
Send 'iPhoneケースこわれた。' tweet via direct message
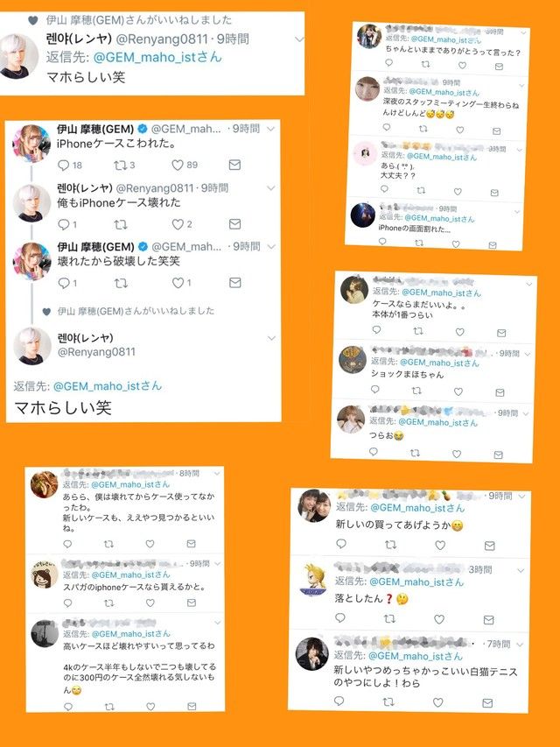point(234,165)
